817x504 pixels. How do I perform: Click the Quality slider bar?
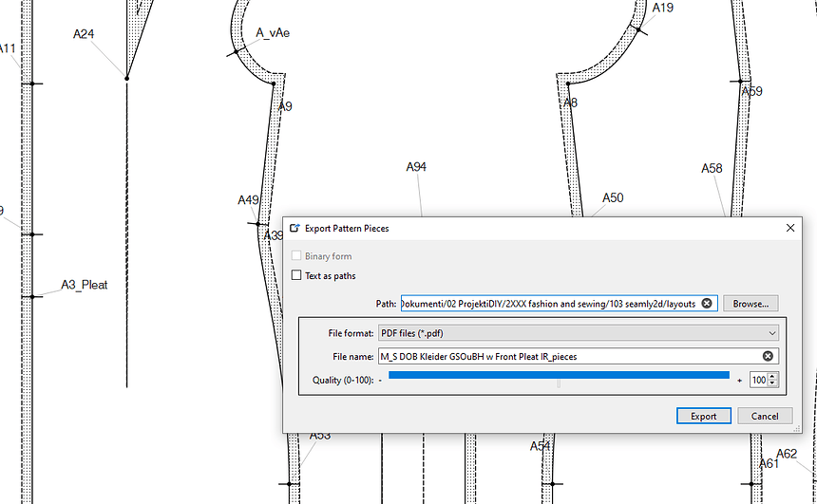point(559,376)
